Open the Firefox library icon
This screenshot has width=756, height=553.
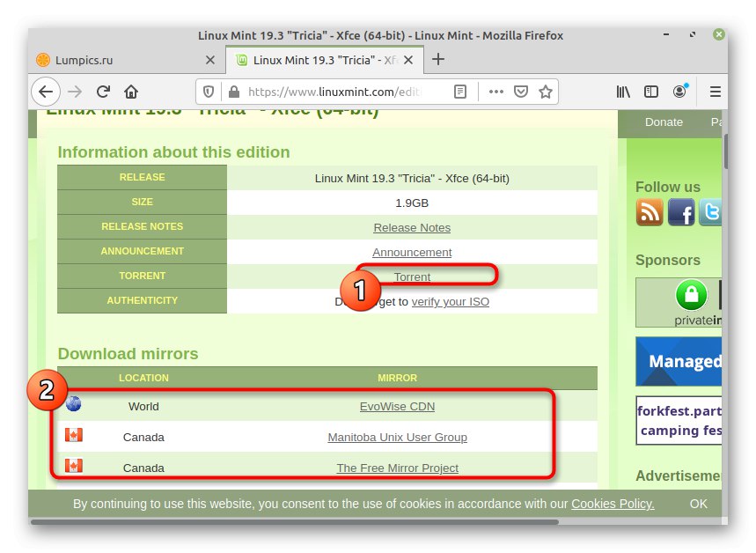tap(623, 92)
